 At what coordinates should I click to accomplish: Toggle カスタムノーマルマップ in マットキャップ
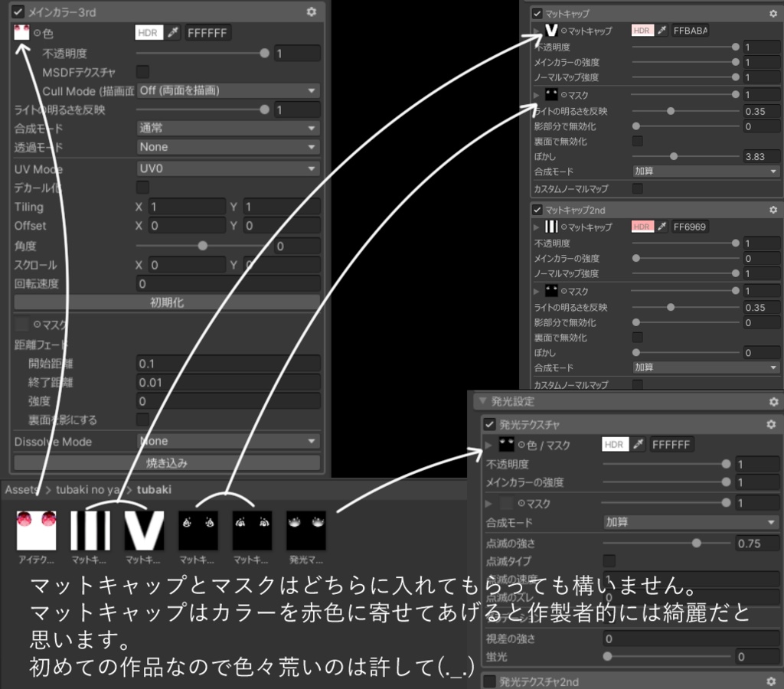(x=638, y=188)
